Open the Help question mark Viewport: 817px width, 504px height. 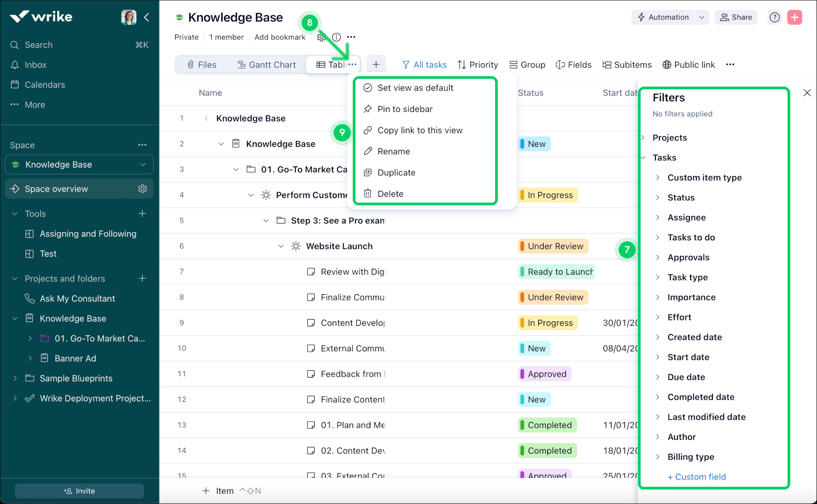click(774, 17)
